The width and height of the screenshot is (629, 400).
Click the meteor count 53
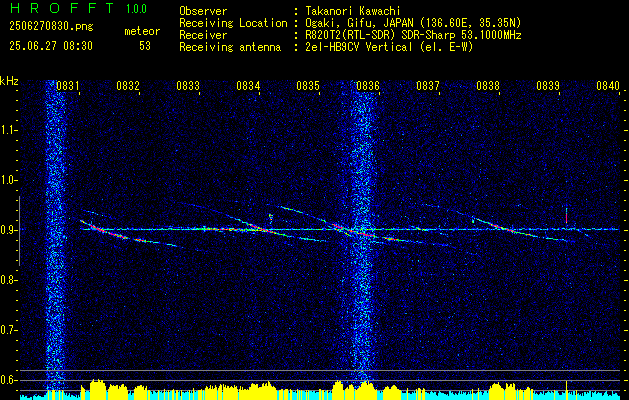(145, 46)
